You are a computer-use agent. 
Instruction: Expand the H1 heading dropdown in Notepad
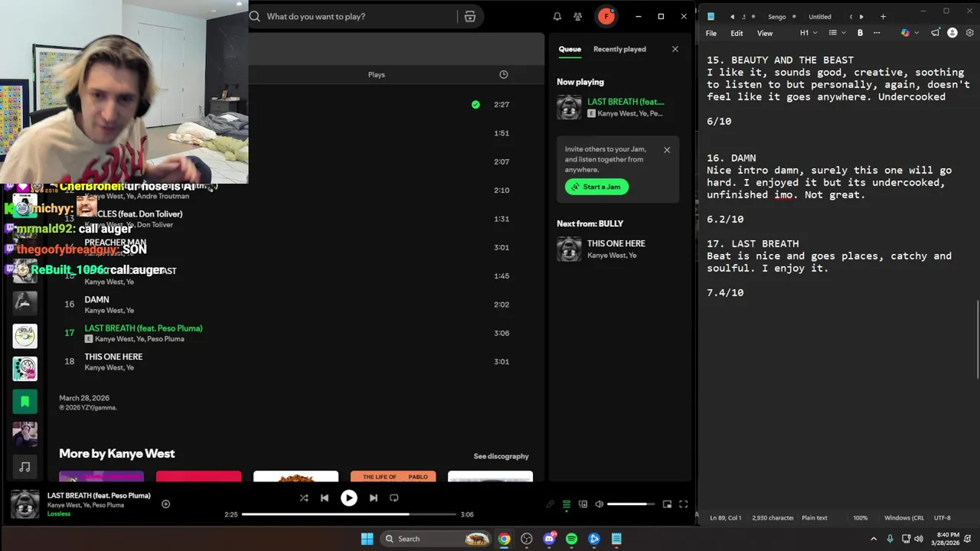point(808,33)
